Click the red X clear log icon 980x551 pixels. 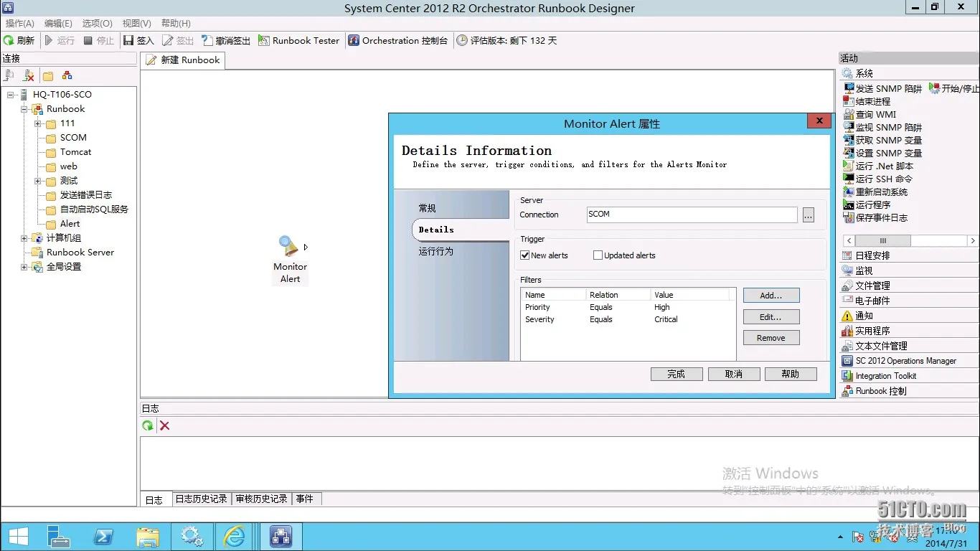click(x=164, y=425)
